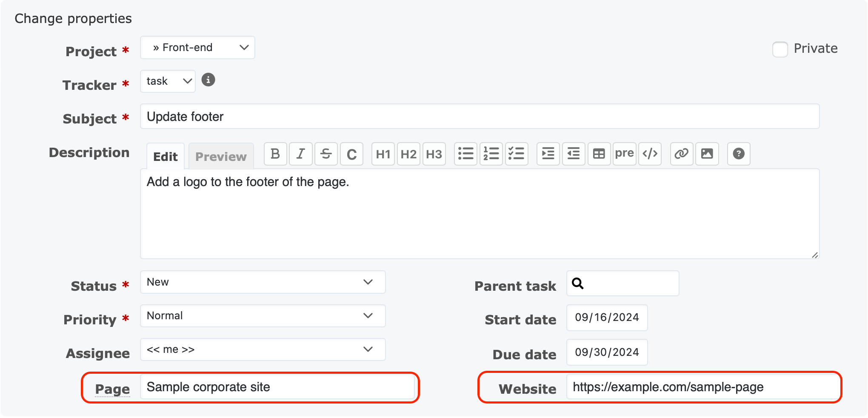
Task: Expand the Tracker dropdown set to task
Action: [x=168, y=81]
